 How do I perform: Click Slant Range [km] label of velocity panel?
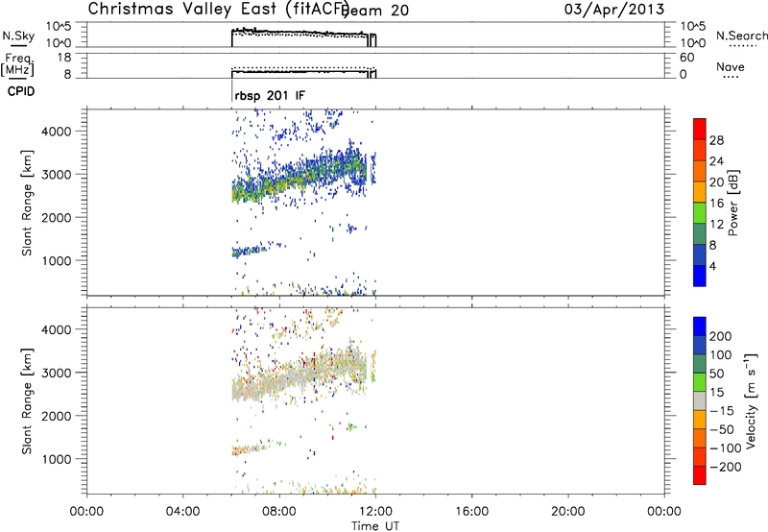click(27, 401)
